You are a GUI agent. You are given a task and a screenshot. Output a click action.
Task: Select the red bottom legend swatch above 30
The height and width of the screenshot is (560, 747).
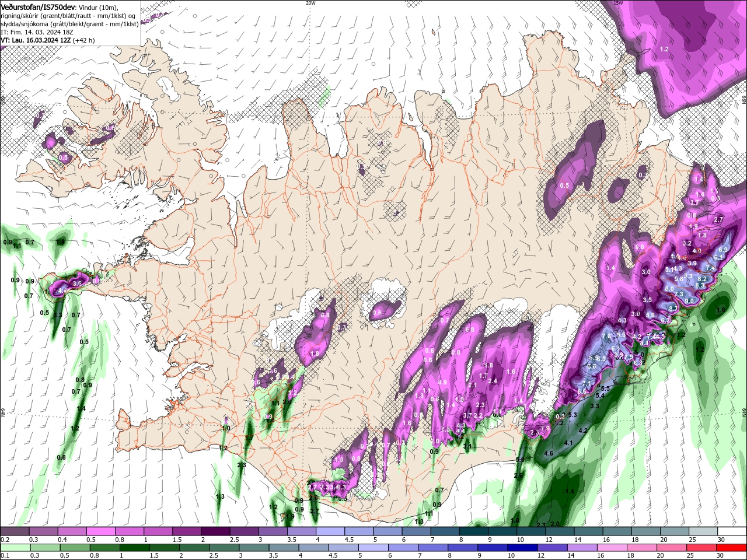tap(731, 547)
